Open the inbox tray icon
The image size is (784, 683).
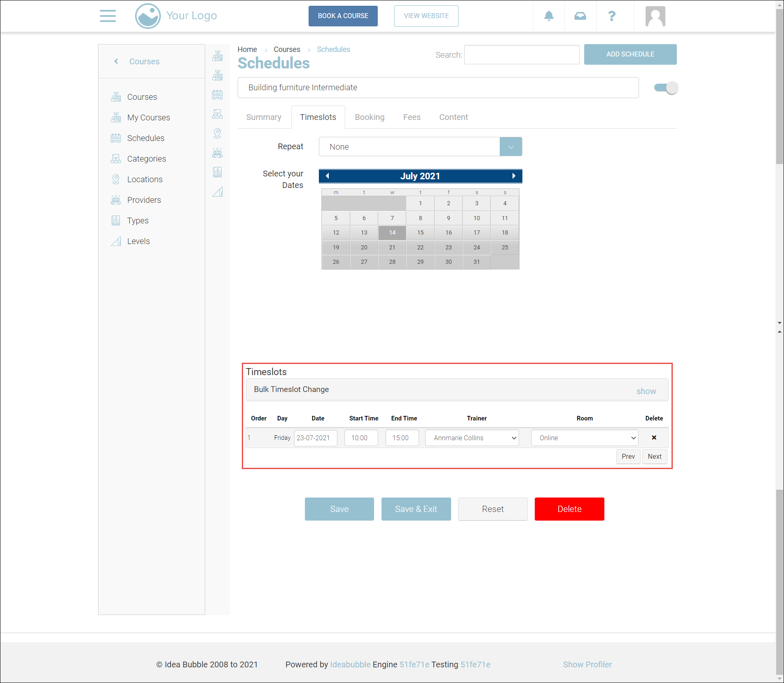(580, 16)
